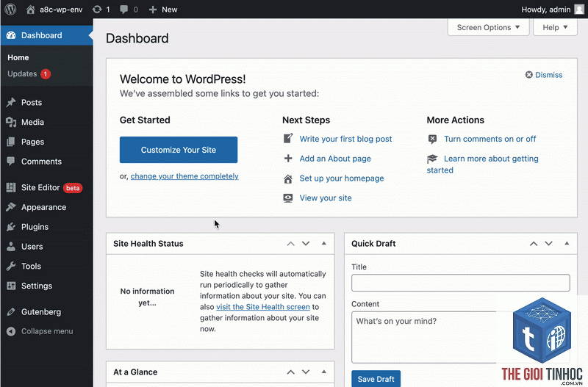588x387 pixels.
Task: Click the house icon beside Set up your homepage
Action: tap(288, 178)
